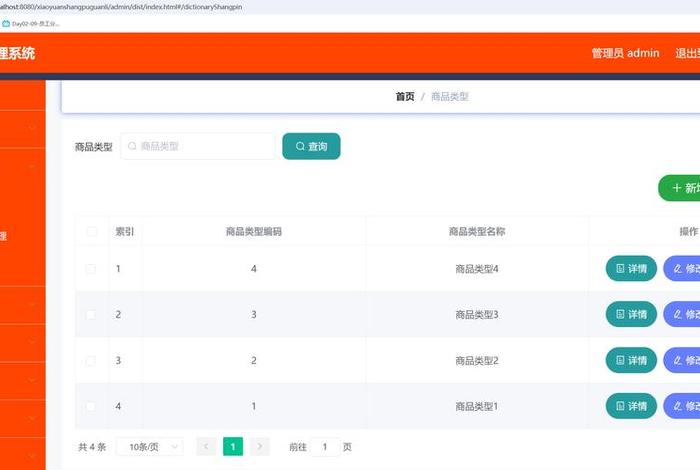Go to 首页 in the breadcrumb
The image size is (700, 470).
click(x=405, y=96)
